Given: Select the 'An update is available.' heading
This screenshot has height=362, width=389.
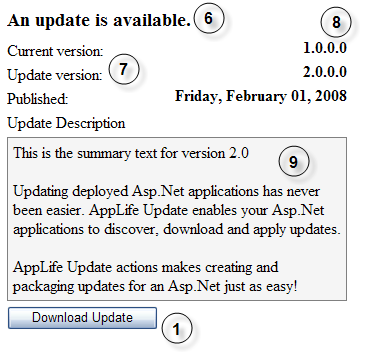Looking at the screenshot, I should (x=99, y=20).
